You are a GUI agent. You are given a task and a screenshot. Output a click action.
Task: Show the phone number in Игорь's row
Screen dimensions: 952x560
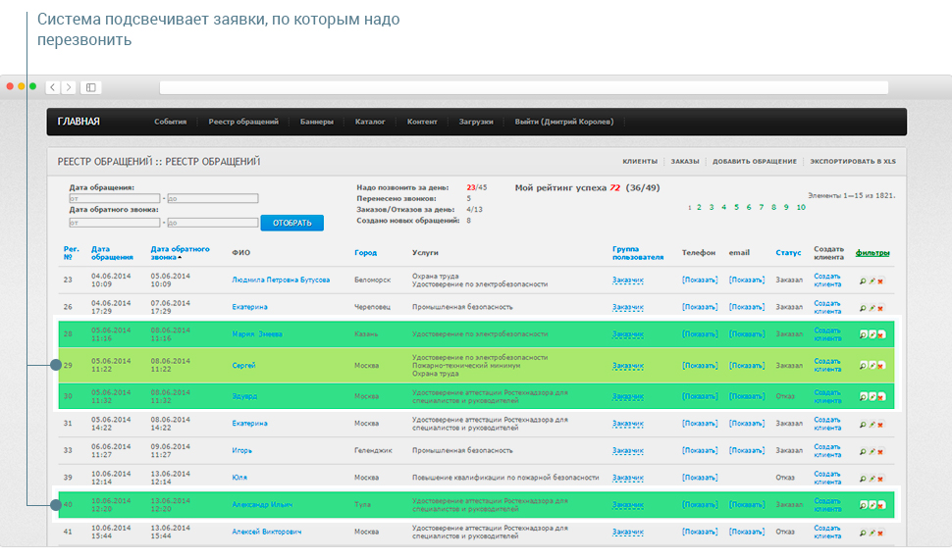700,450
